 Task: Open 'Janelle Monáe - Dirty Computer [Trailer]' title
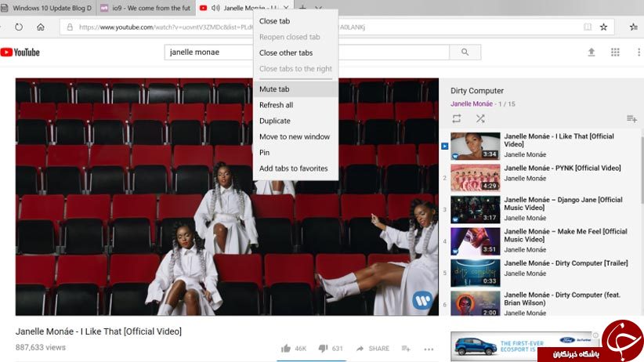click(566, 263)
